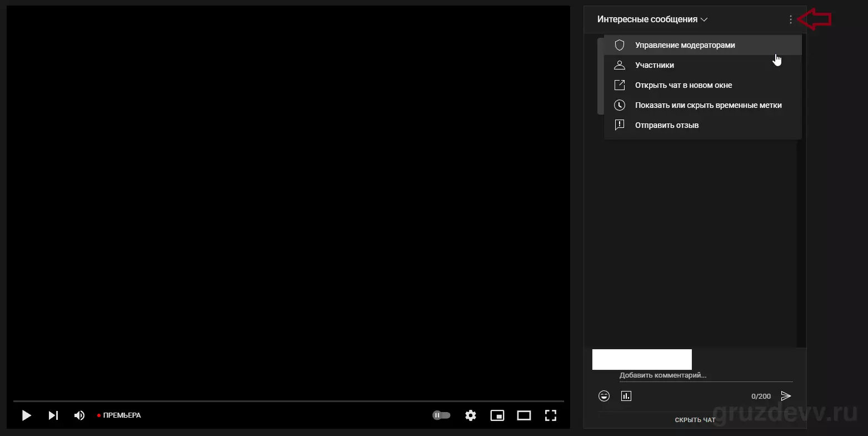The width and height of the screenshot is (868, 436).
Task: Select Участники menu item
Action: [x=703, y=65]
